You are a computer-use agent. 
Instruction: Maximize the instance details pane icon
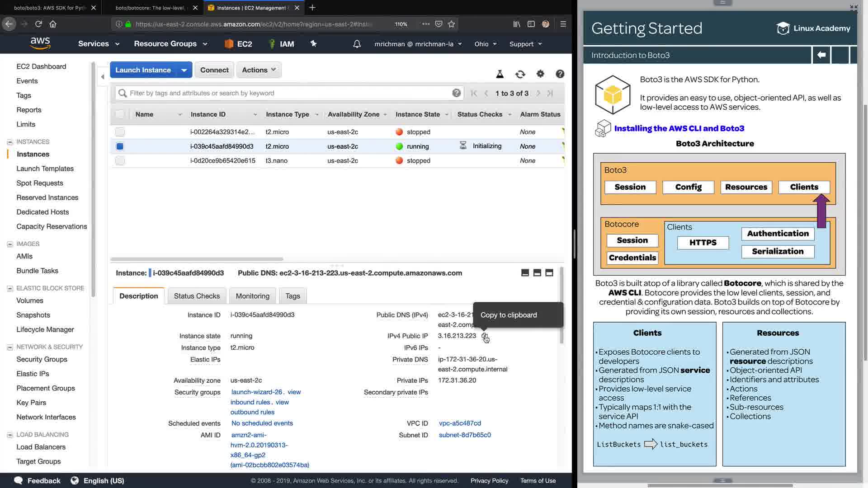coord(549,273)
